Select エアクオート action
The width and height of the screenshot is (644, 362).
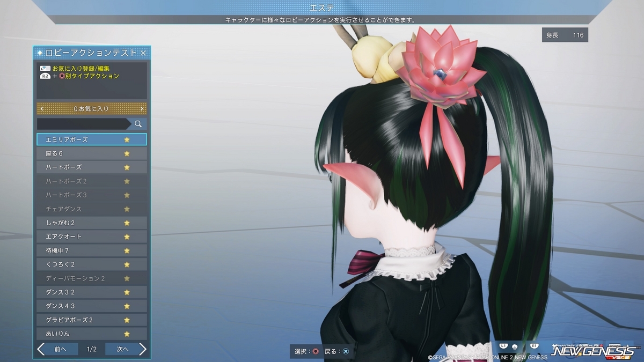(92, 237)
